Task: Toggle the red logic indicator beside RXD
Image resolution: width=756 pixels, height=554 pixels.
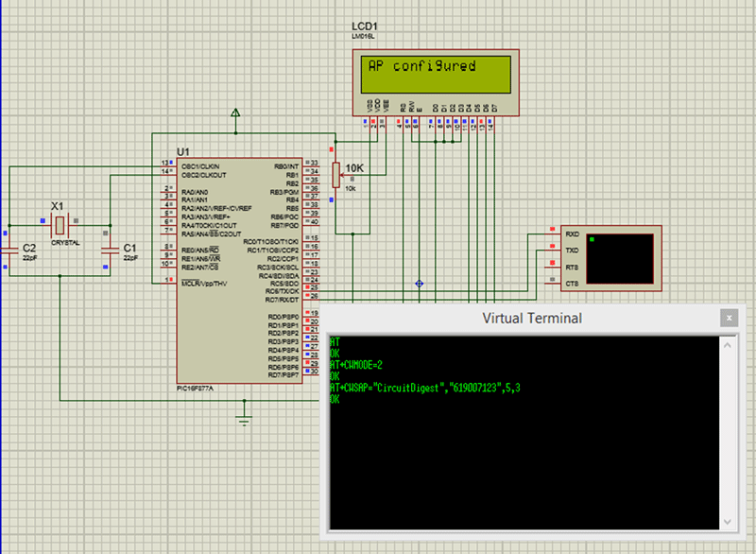Action: point(553,230)
